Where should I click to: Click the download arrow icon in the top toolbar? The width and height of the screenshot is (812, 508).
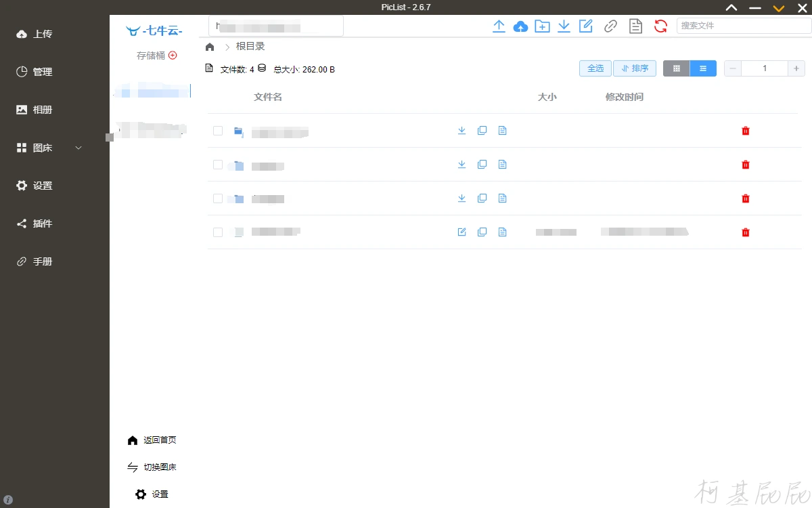[x=564, y=26]
